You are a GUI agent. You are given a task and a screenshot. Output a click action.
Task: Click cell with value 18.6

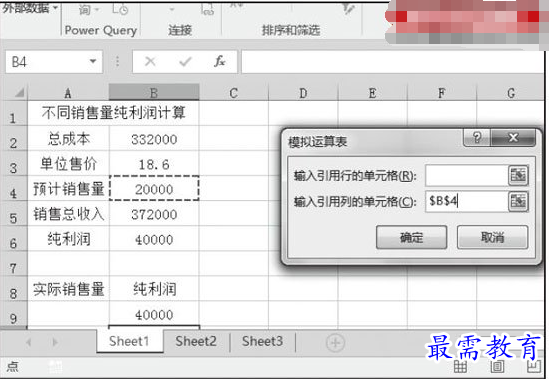[154, 164]
